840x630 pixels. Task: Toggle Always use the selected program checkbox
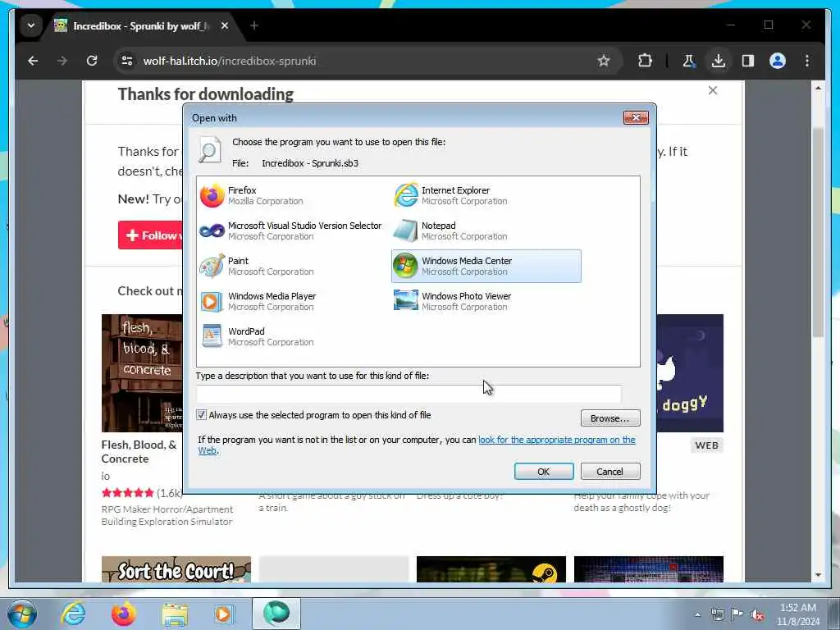pyautogui.click(x=202, y=414)
